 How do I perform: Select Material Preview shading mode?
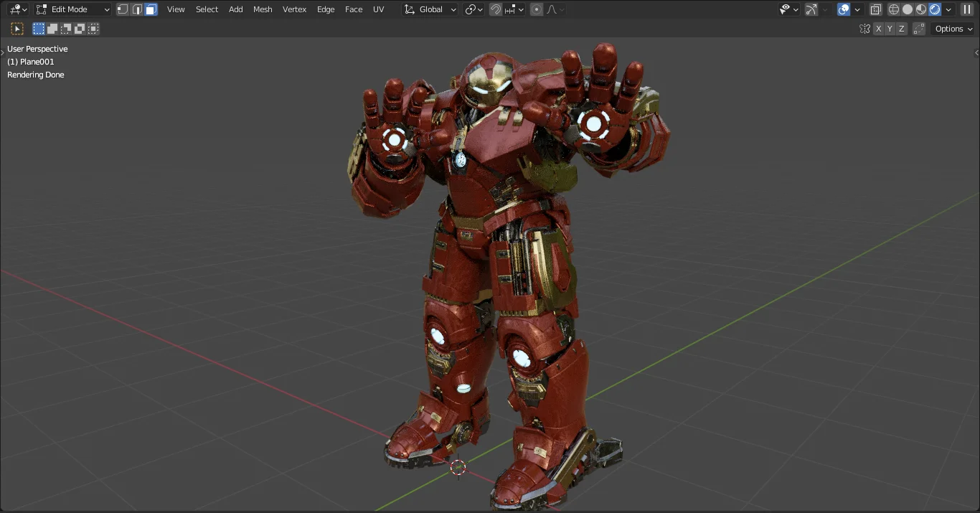pos(920,9)
